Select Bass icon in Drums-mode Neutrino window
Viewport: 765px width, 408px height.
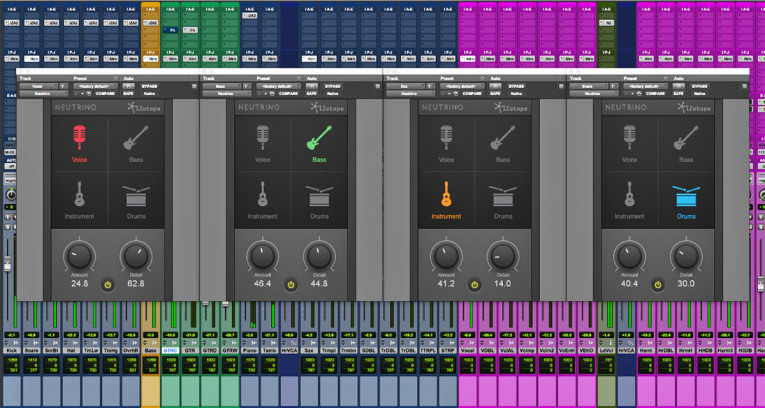(686, 138)
